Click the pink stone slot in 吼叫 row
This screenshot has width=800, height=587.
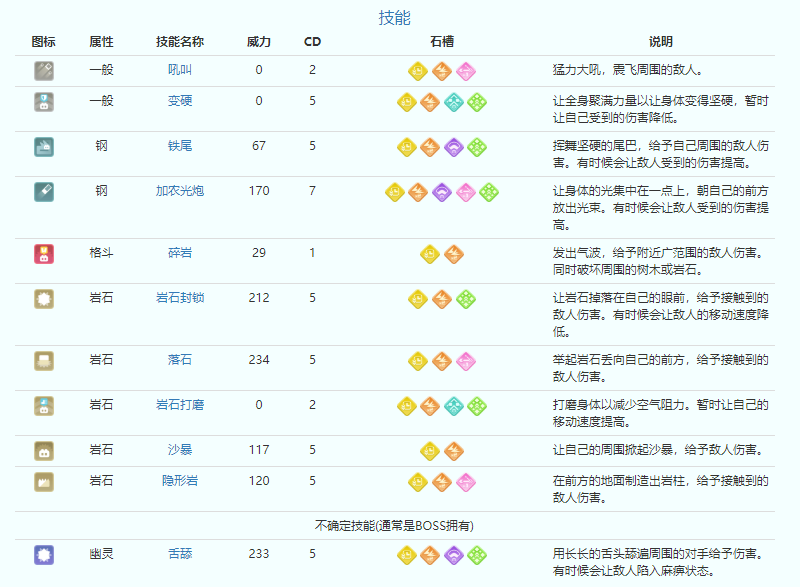click(466, 71)
